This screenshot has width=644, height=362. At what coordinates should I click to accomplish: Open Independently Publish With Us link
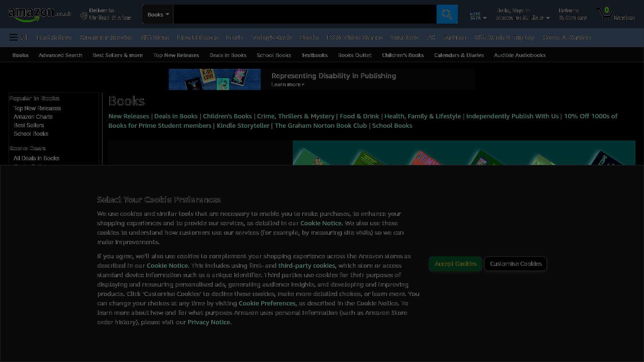pos(512,116)
